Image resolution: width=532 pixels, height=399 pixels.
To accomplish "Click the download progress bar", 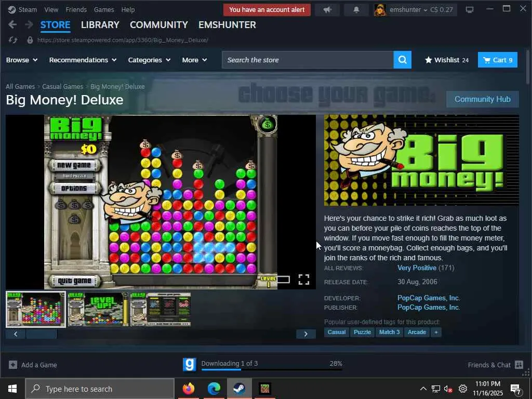I will (x=271, y=369).
